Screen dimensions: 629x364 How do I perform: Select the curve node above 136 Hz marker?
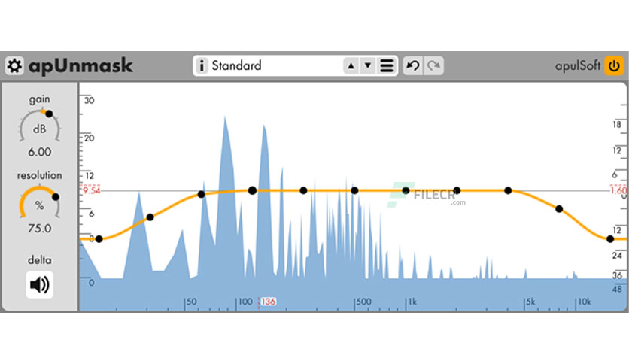pos(252,190)
